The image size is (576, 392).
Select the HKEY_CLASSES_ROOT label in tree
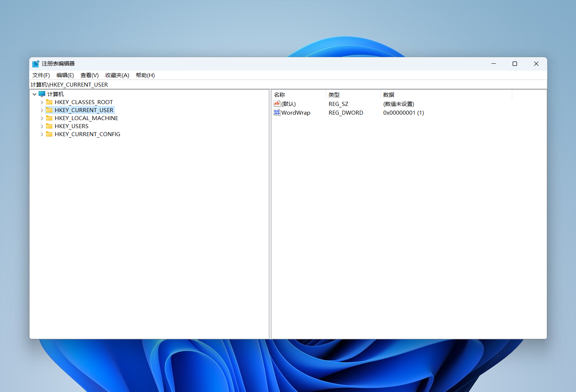click(x=84, y=102)
